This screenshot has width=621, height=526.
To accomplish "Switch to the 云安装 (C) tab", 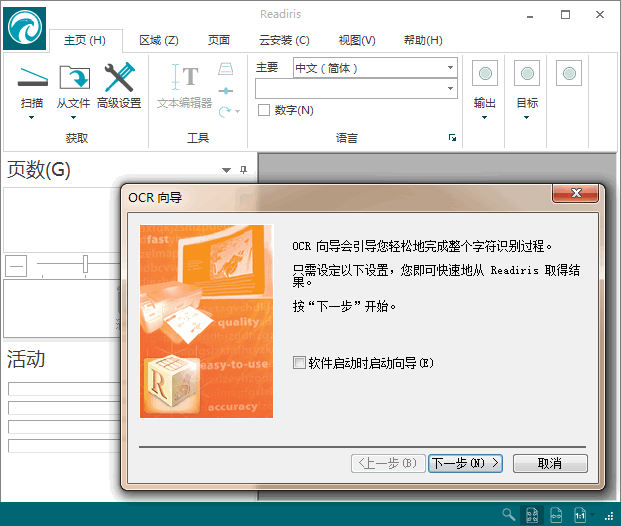I will [x=284, y=40].
